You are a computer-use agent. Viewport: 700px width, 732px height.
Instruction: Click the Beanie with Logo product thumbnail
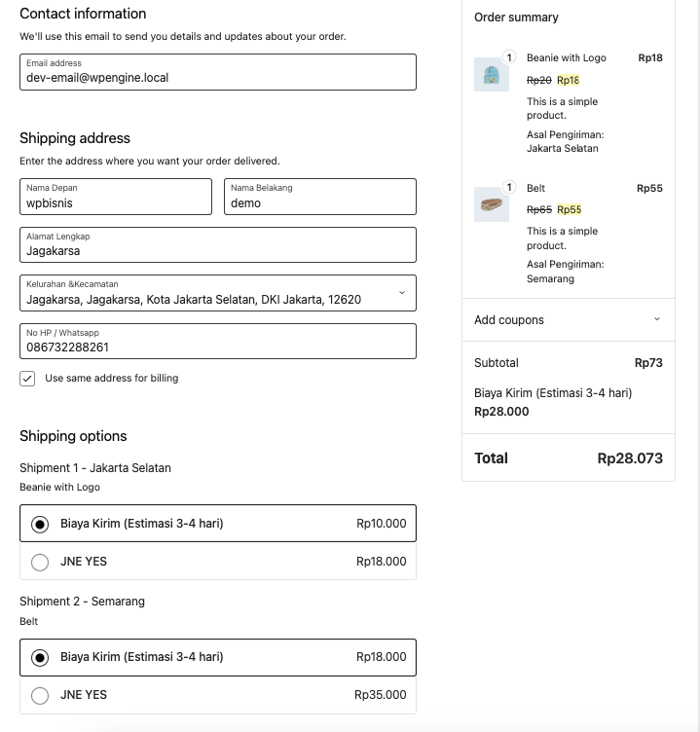(492, 75)
